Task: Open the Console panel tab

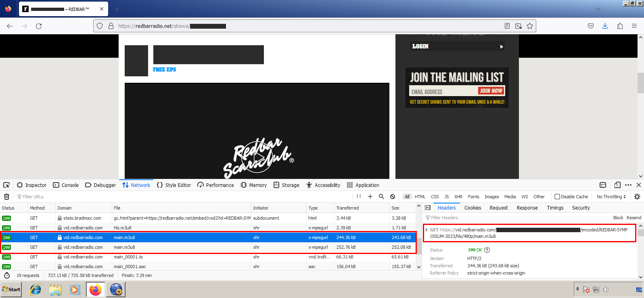Action: point(66,185)
